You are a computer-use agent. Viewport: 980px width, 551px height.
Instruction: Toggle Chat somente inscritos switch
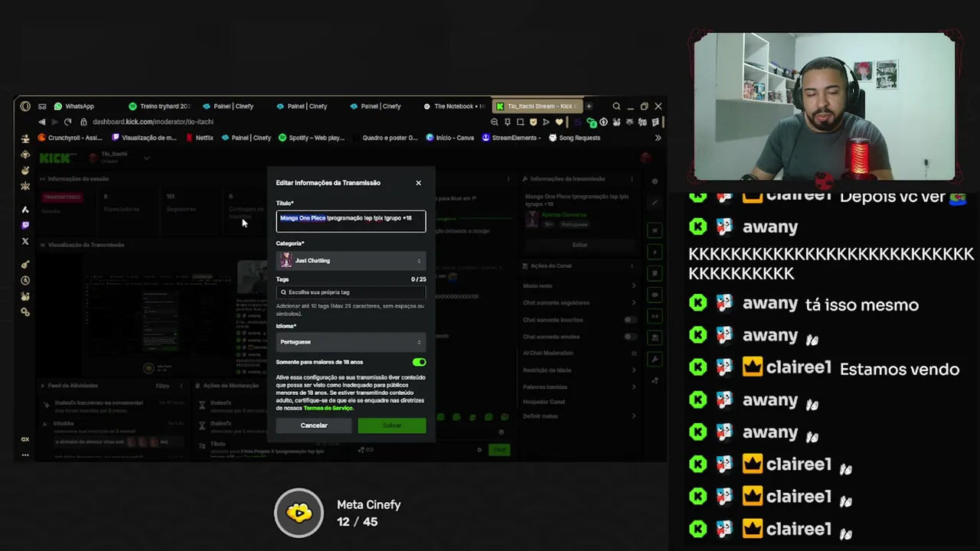pos(630,320)
